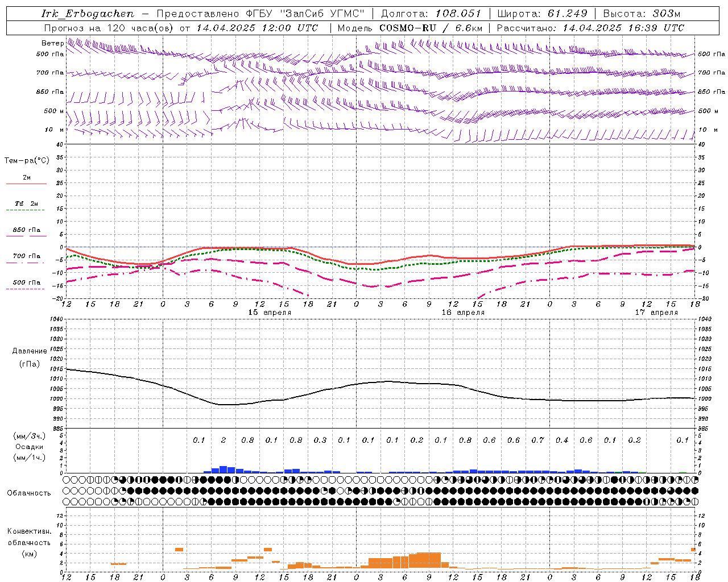Click the model name COSMO-RU / 6.6км
Image resolution: width=728 pixels, height=582 pixels.
431,28
